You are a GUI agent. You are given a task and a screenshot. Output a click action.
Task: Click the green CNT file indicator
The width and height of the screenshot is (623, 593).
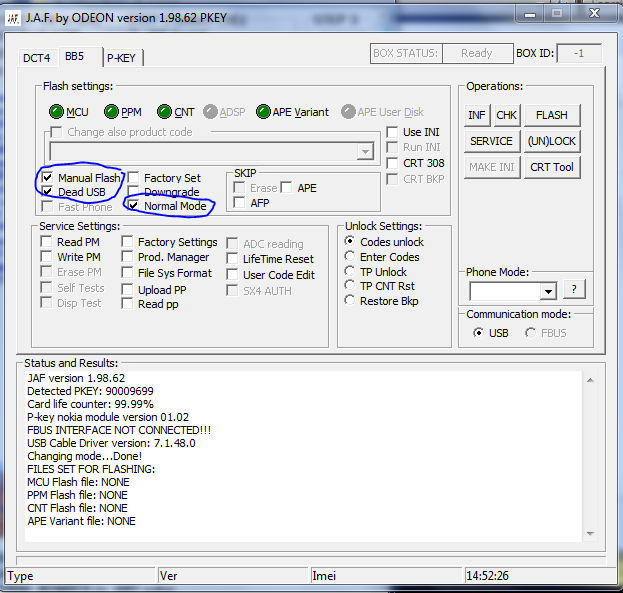coord(164,112)
